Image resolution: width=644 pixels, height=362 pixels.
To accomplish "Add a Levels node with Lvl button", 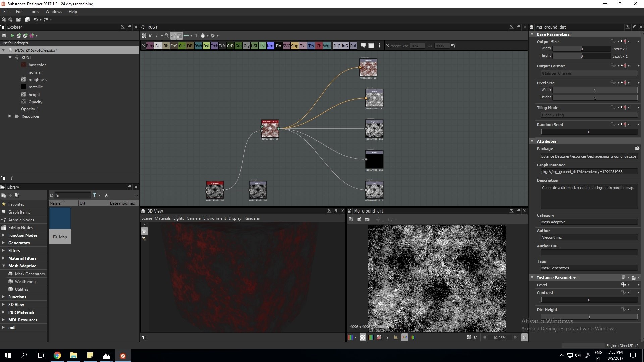I will [x=263, y=46].
